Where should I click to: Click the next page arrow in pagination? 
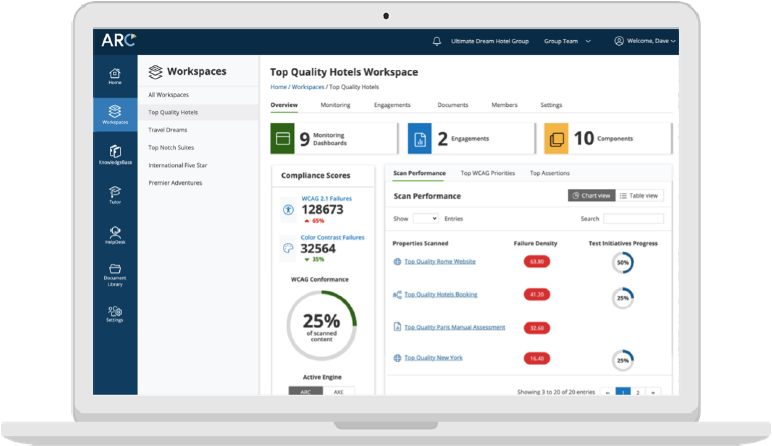(x=653, y=392)
